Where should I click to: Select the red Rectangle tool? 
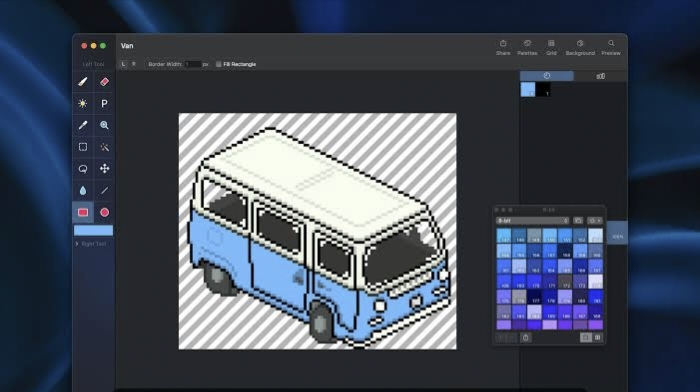(83, 213)
